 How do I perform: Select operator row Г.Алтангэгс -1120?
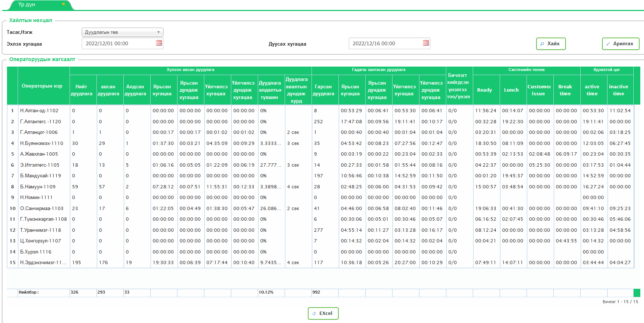coord(320,122)
